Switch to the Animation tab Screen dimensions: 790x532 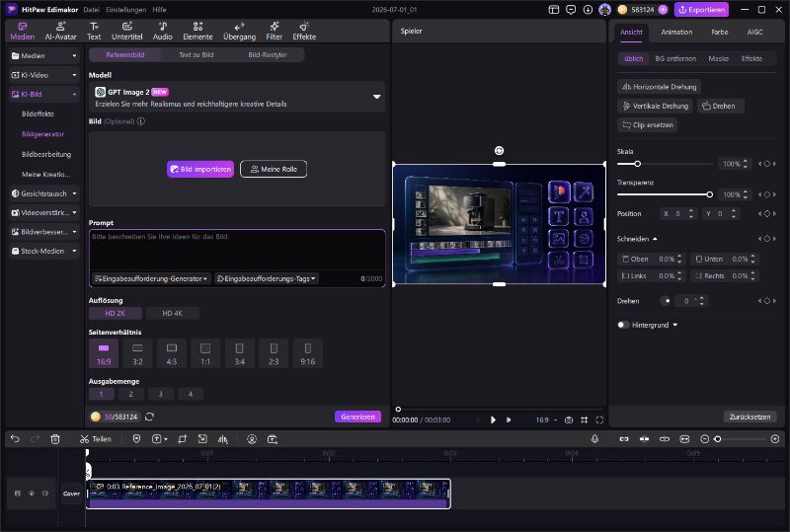pyautogui.click(x=676, y=32)
